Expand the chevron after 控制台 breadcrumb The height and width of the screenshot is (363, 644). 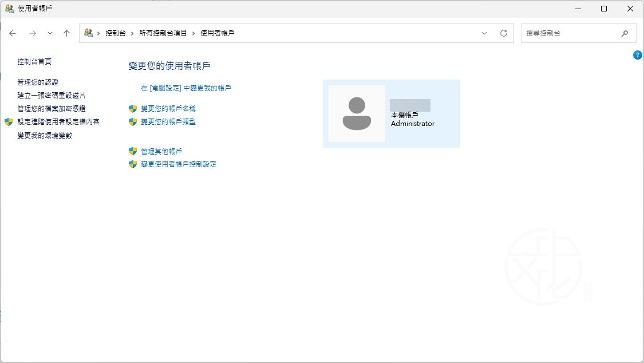tap(132, 33)
